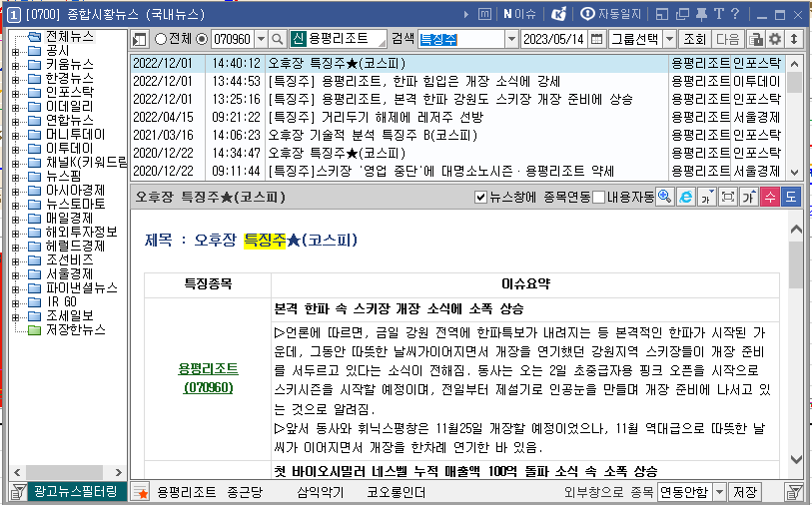
Task: Select 매일경제 folder in the tree
Action: (70, 219)
